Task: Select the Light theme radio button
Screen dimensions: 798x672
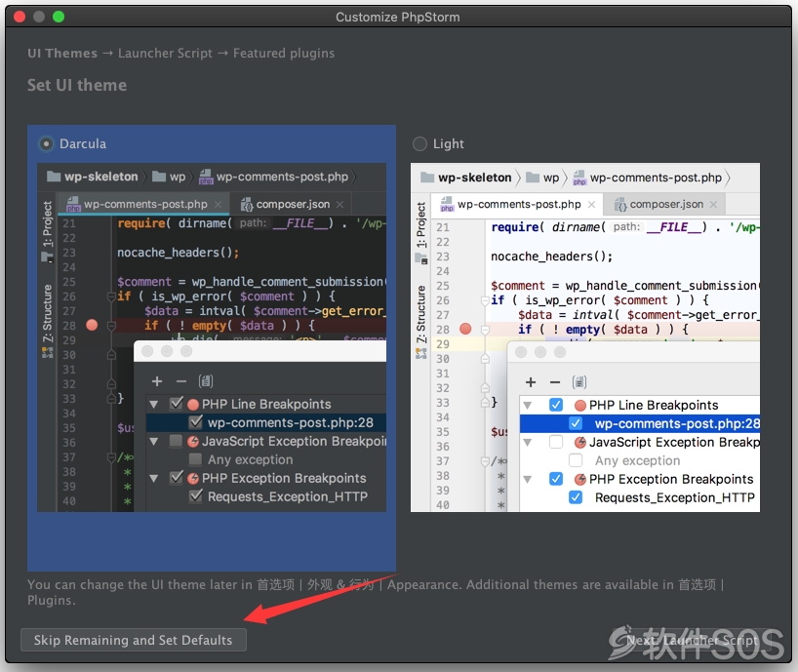Action: pos(419,144)
